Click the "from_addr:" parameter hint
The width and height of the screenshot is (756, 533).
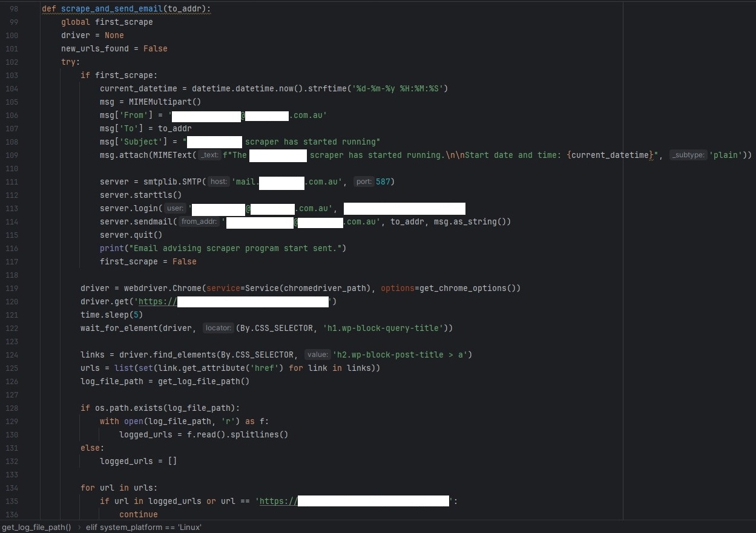199,221
